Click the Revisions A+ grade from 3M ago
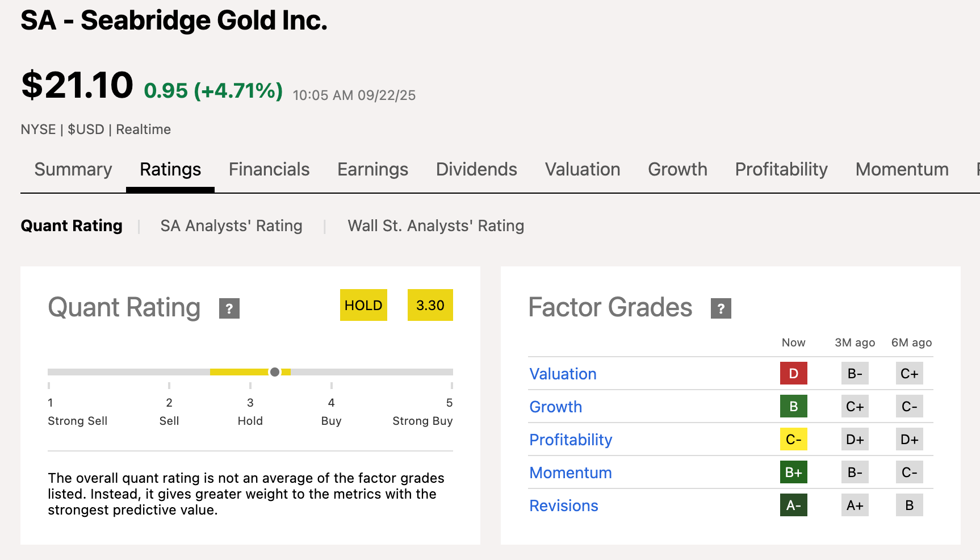Screen dimensions: 980x560 tap(855, 505)
